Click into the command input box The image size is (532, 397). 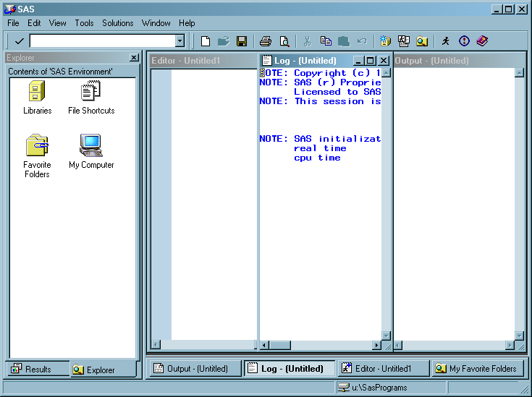[103, 41]
